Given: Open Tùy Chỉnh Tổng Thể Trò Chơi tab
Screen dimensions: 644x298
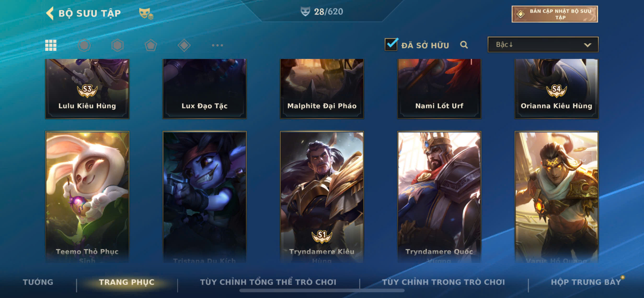Looking at the screenshot, I should click(x=268, y=282).
